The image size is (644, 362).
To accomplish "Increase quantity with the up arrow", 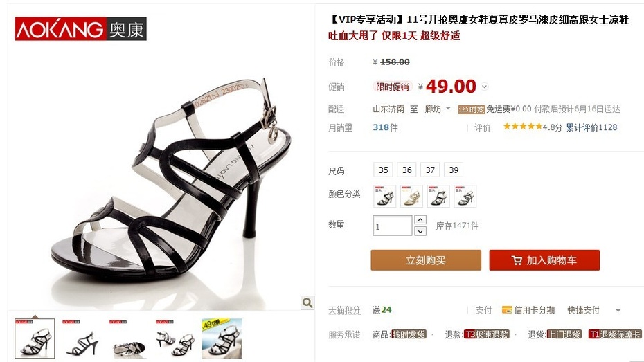I will coord(420,220).
